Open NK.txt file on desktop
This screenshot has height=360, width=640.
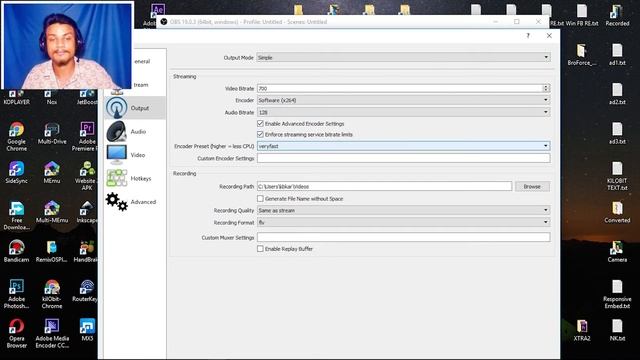coord(617,330)
